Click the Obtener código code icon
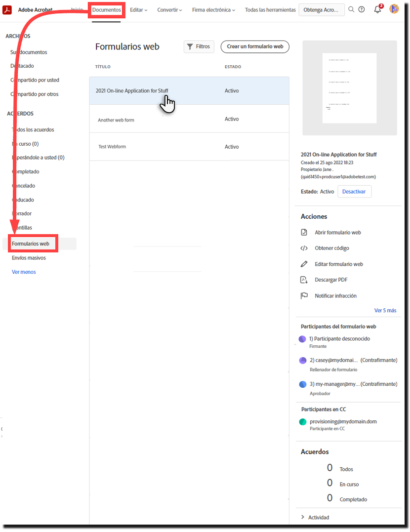The height and width of the screenshot is (532, 410). click(304, 248)
